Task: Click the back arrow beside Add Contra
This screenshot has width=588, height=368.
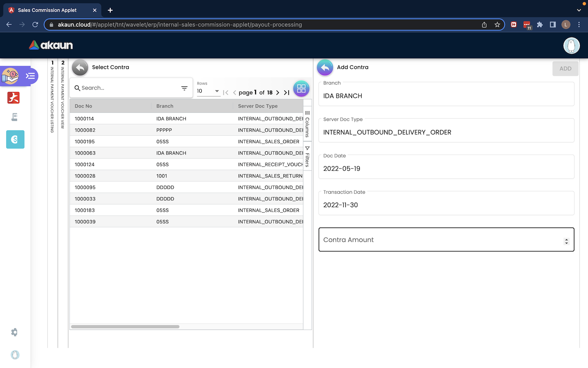Action: click(x=325, y=67)
